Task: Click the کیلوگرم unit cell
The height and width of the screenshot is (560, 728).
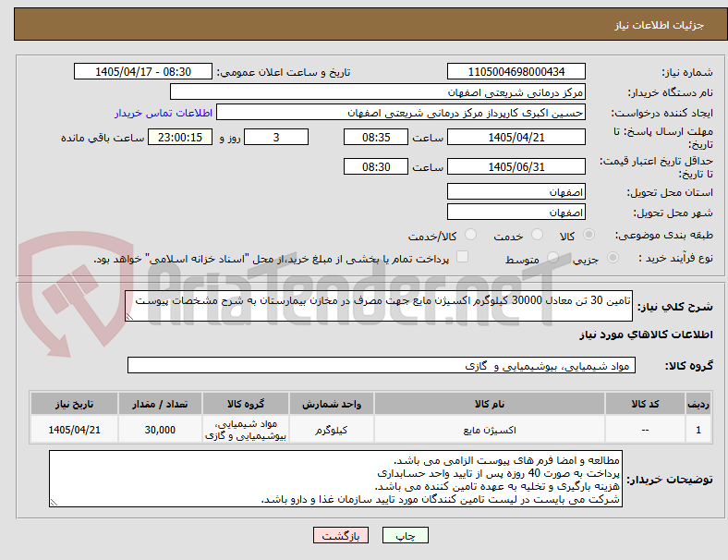Action: (332, 430)
